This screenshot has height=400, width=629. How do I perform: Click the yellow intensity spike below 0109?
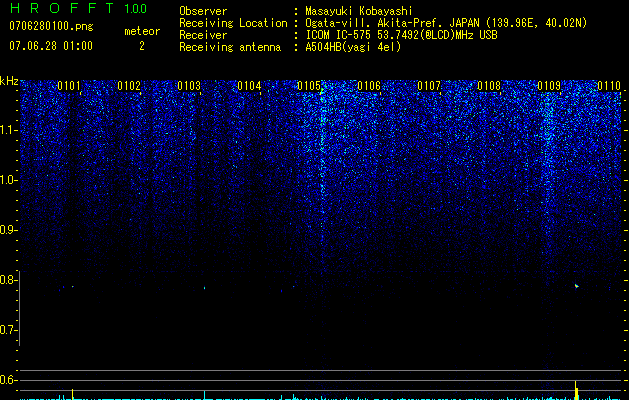coord(576,390)
